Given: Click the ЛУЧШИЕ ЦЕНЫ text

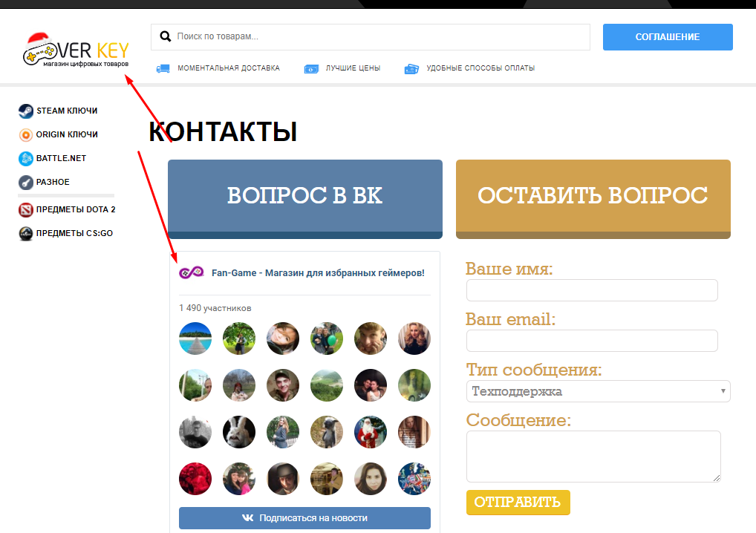Looking at the screenshot, I should click(353, 68).
